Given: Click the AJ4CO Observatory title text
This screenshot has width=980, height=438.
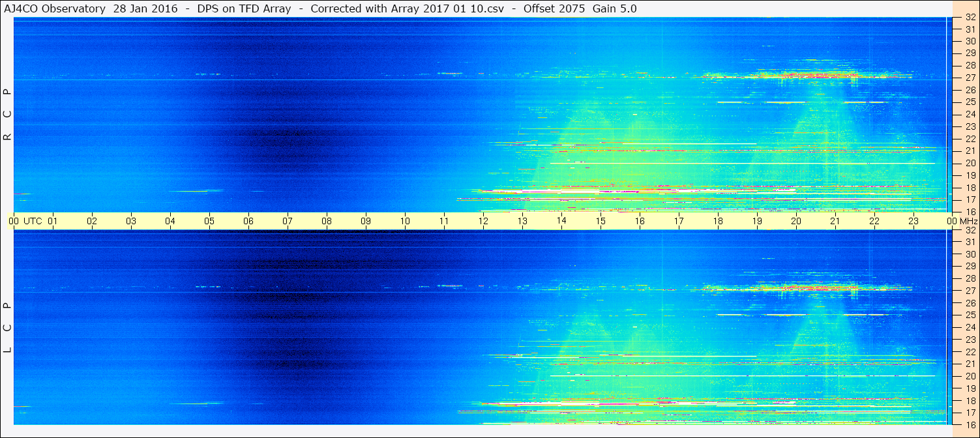Looking at the screenshot, I should pos(55,8).
